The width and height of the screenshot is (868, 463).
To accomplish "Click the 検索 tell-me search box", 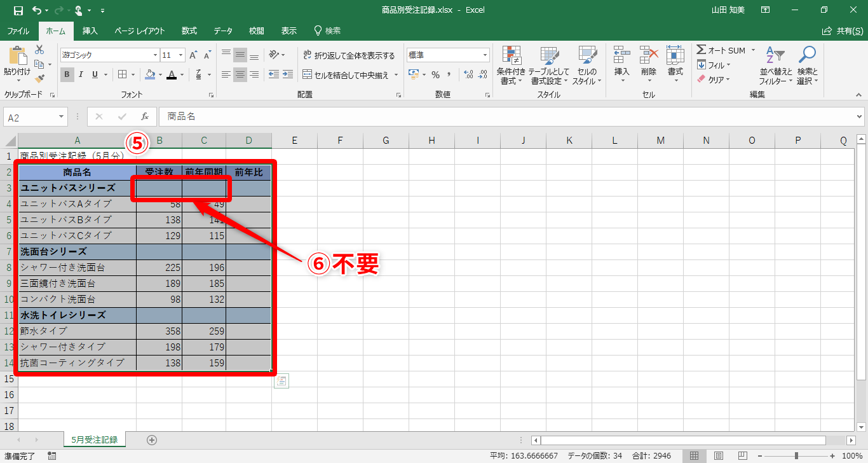I will pyautogui.click(x=327, y=31).
